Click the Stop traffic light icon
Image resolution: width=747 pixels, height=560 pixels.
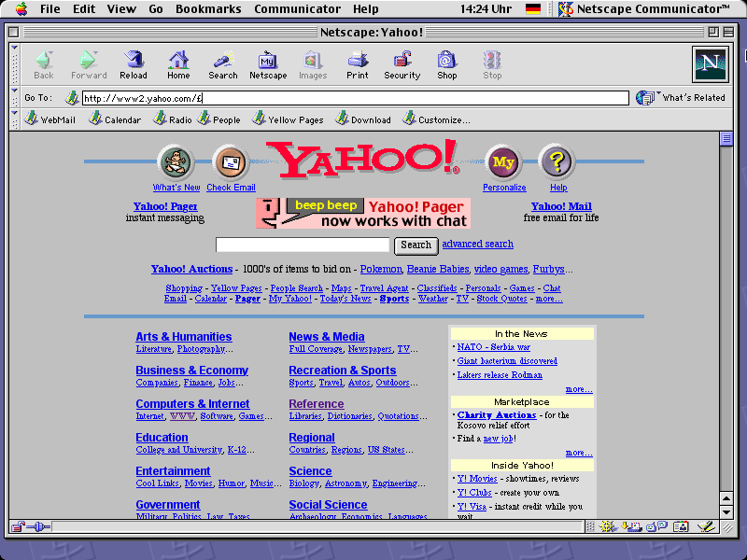[492, 64]
